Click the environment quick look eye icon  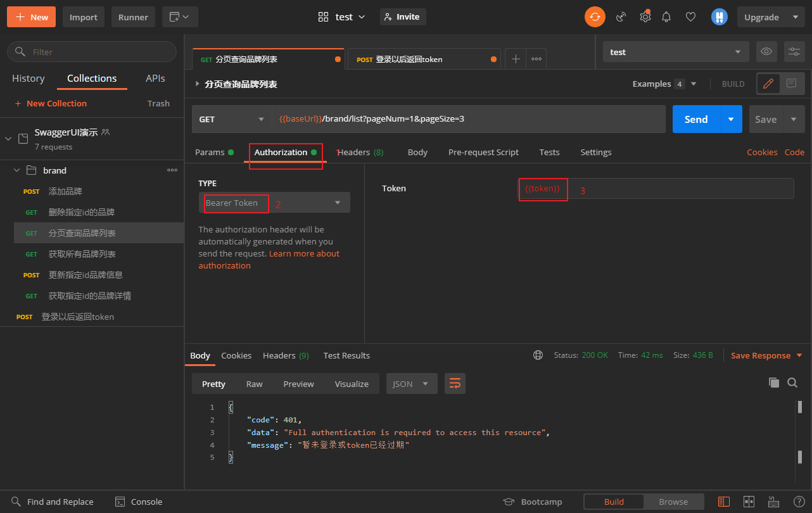coord(766,52)
